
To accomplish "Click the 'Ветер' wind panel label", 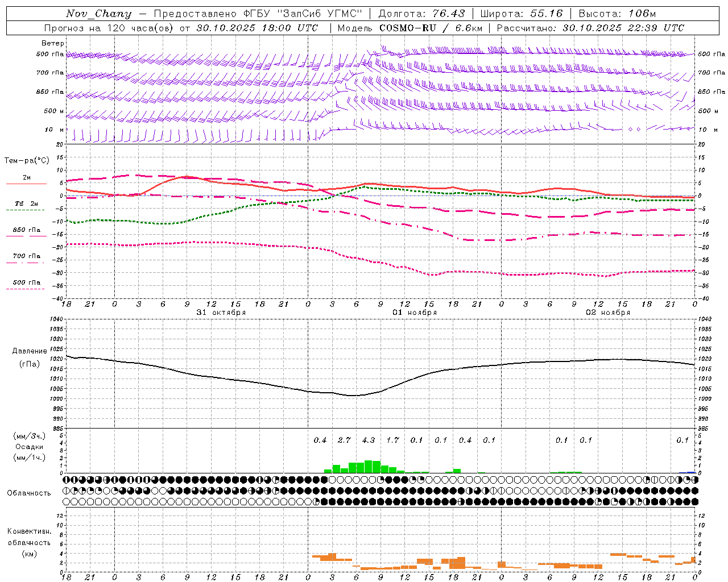I will [53, 43].
